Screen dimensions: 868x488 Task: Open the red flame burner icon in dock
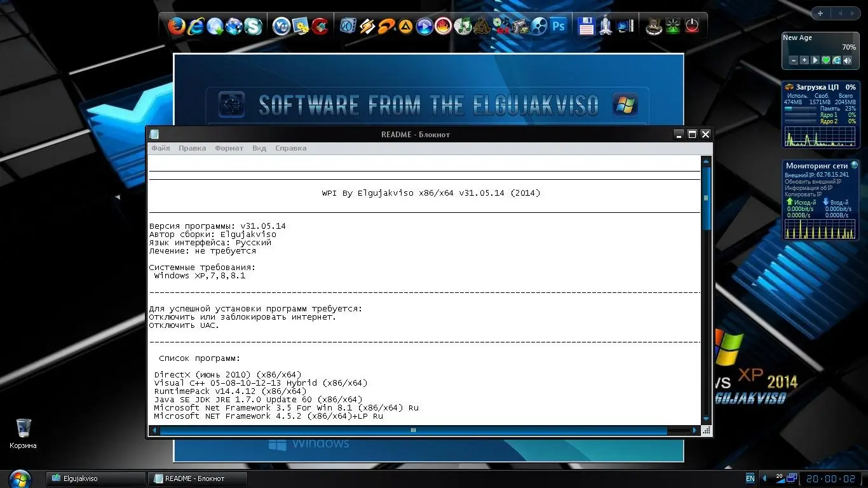(444, 26)
